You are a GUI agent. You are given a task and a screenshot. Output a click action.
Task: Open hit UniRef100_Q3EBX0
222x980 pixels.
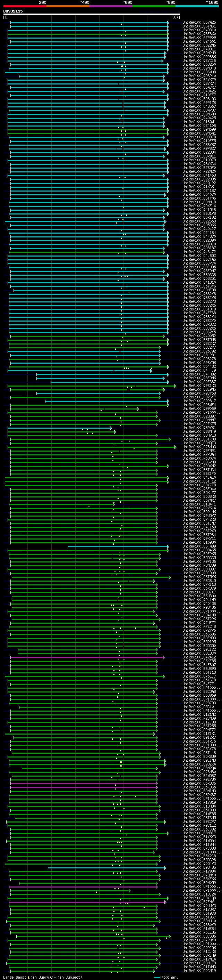click(x=199, y=34)
